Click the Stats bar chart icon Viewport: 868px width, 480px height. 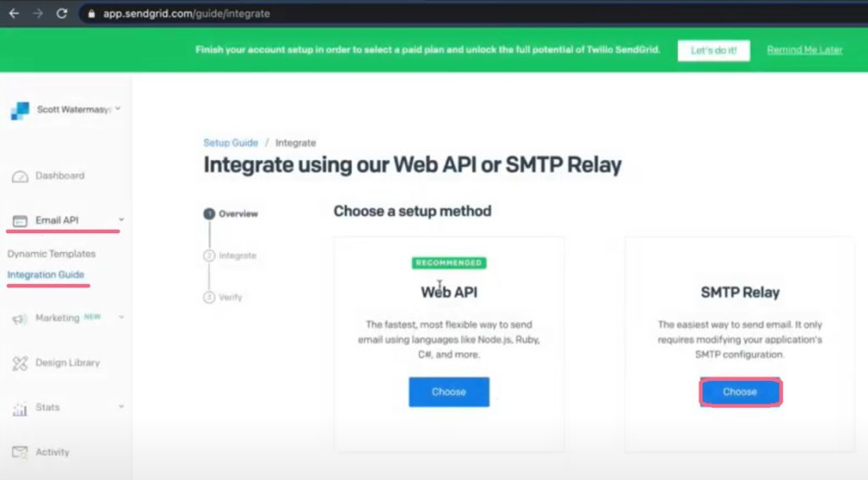pos(20,409)
